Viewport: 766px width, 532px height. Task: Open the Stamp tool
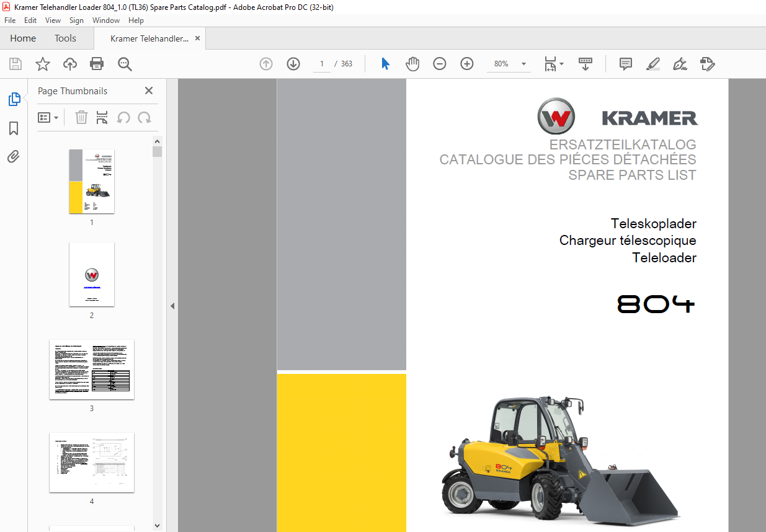pyautogui.click(x=708, y=64)
